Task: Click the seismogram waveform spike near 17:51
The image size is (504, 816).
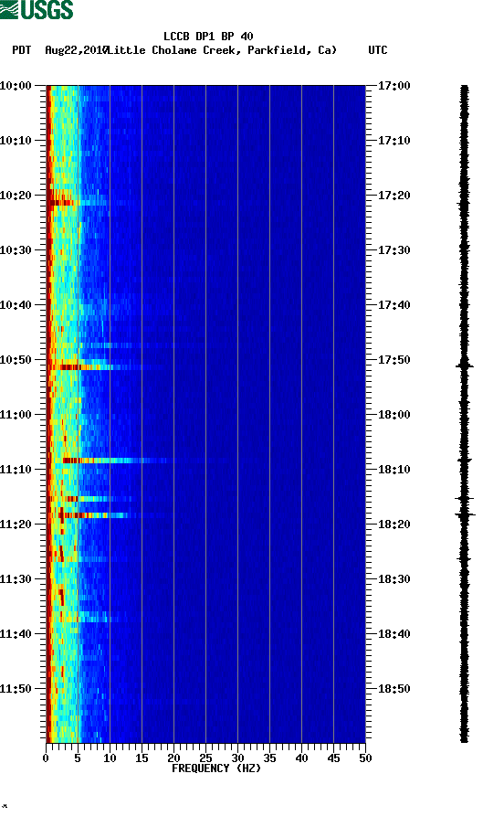Action: 465,366
